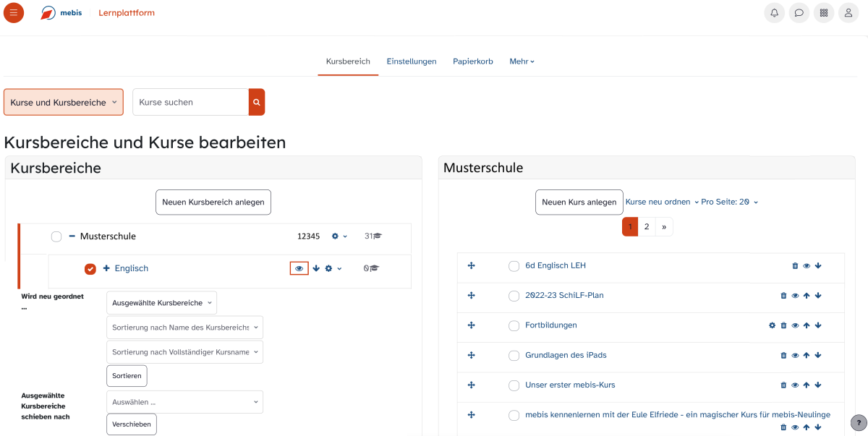Open the notifications bell
This screenshot has height=436, width=868.
pos(774,13)
